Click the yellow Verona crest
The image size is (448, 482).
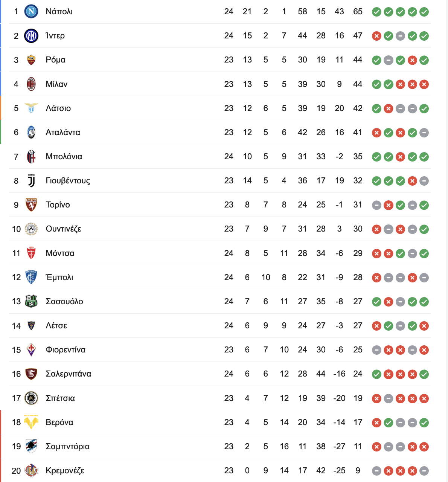point(31,423)
